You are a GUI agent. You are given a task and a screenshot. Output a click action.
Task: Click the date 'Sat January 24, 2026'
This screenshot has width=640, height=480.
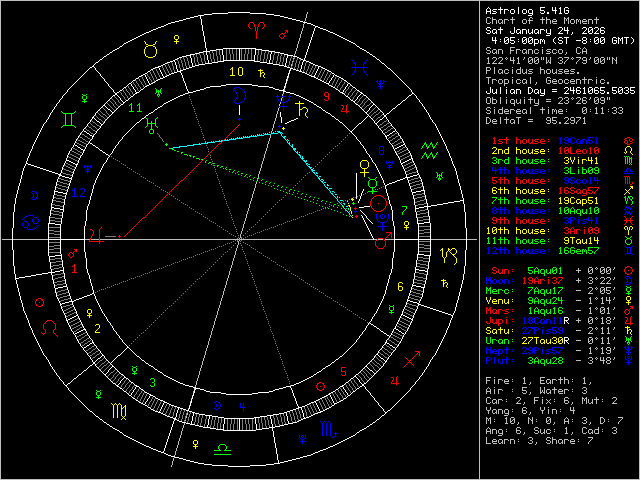[545, 31]
